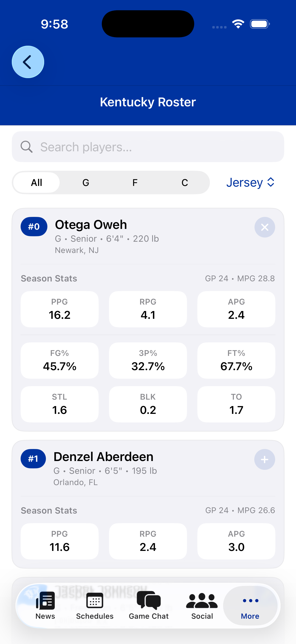
Task: Open the News tab
Action: [45, 605]
